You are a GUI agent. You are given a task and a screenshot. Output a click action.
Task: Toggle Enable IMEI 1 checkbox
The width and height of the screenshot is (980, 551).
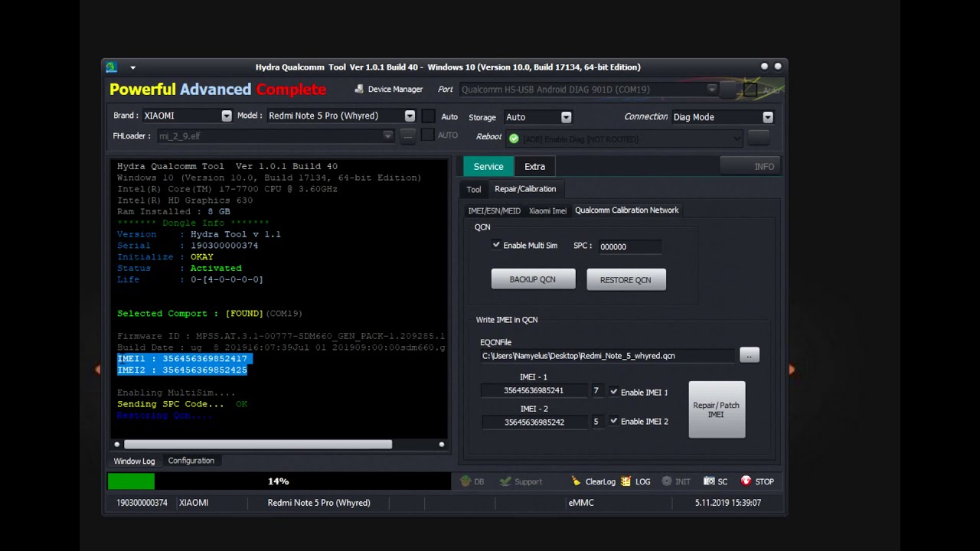point(613,392)
